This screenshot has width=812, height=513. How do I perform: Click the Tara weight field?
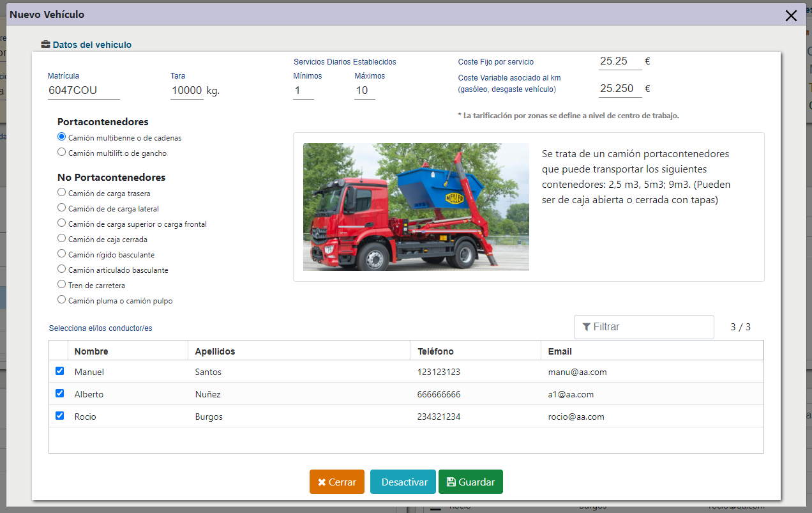(187, 91)
